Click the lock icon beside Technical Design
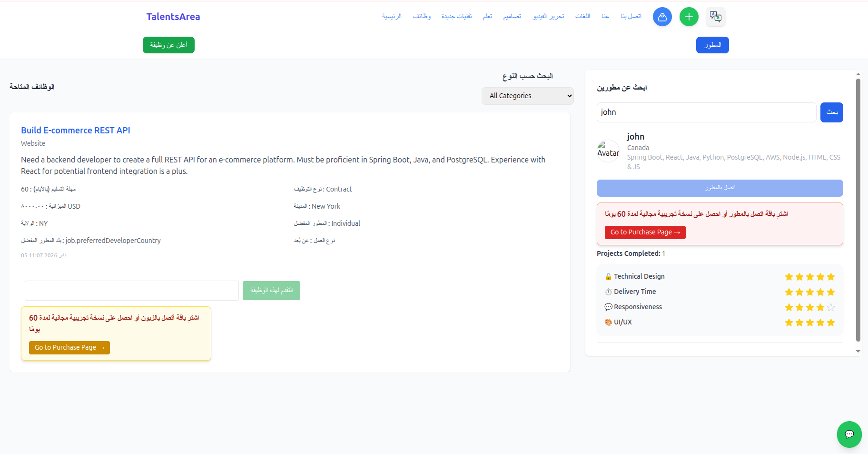Viewport: 868px width, 454px height. 608,276
